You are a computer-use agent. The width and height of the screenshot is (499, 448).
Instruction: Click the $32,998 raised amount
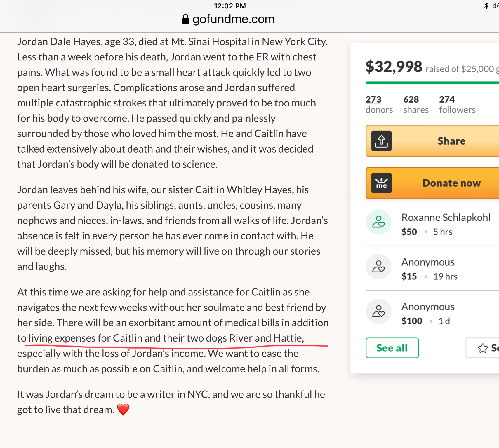point(394,67)
